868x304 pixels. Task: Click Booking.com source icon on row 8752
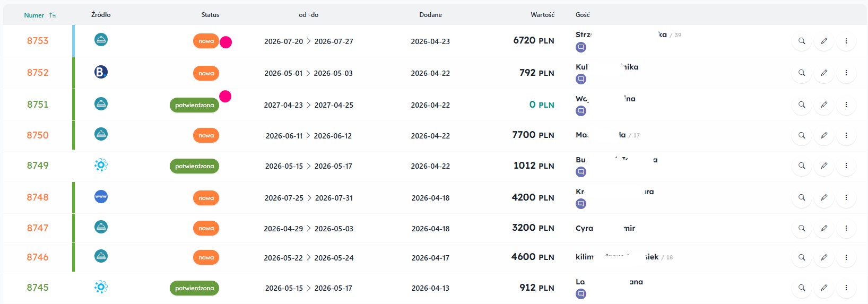click(101, 72)
